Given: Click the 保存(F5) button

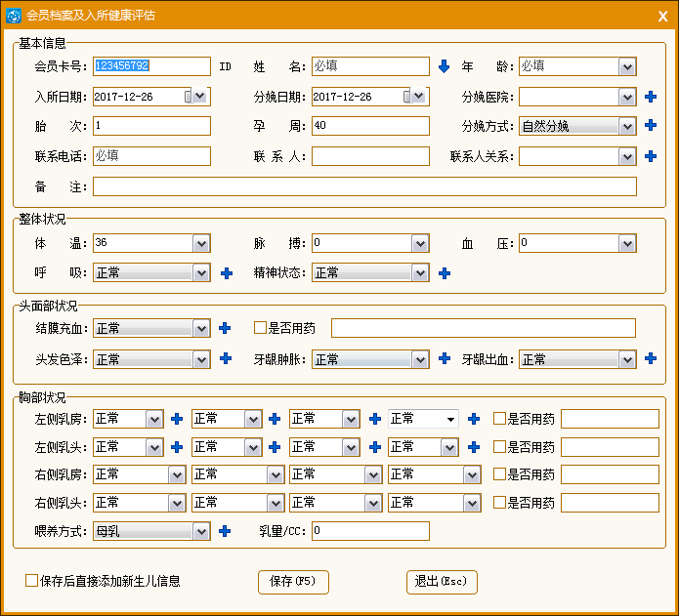Looking at the screenshot, I should coord(293,582).
